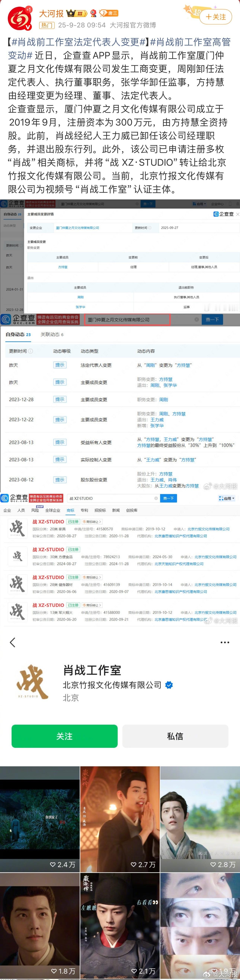Click the 提示 tag in the 法定代表人变更 row
Screen dimensions: 240x980
[60, 365]
